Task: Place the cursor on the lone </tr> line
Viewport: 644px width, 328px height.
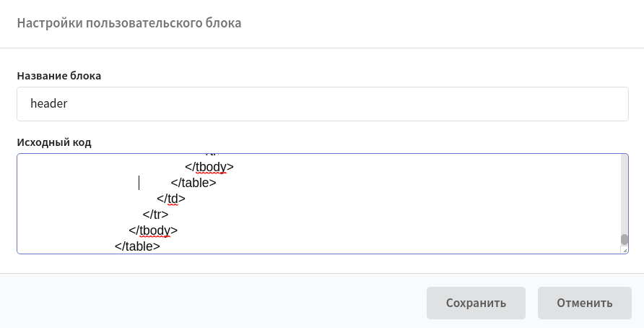Action: [x=155, y=214]
